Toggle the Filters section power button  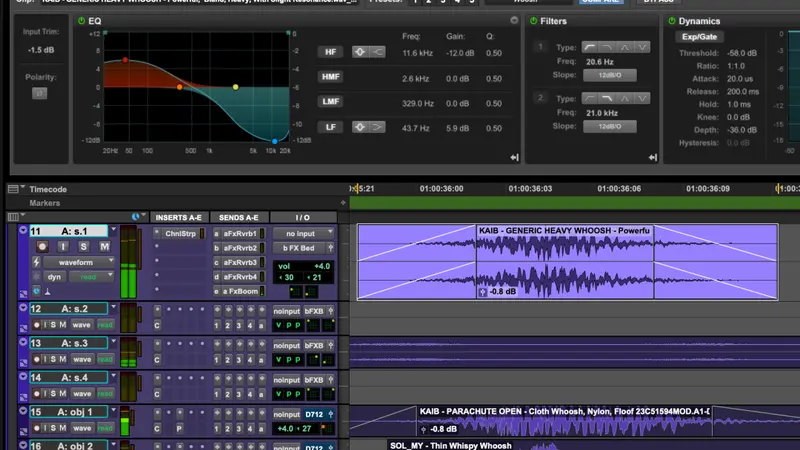533,21
